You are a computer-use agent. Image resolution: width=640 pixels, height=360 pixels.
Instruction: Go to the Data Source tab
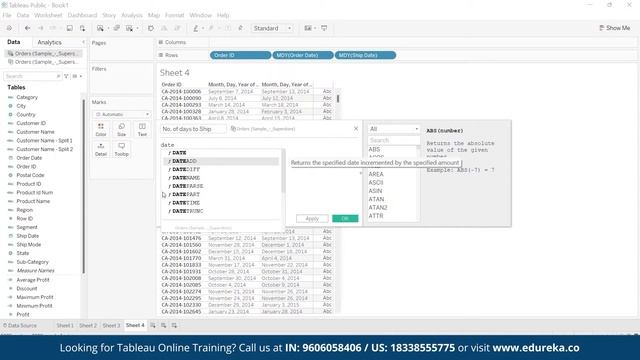pos(20,325)
